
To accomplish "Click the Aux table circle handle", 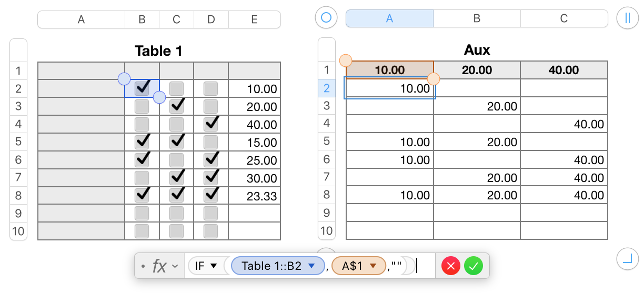I will click(326, 18).
